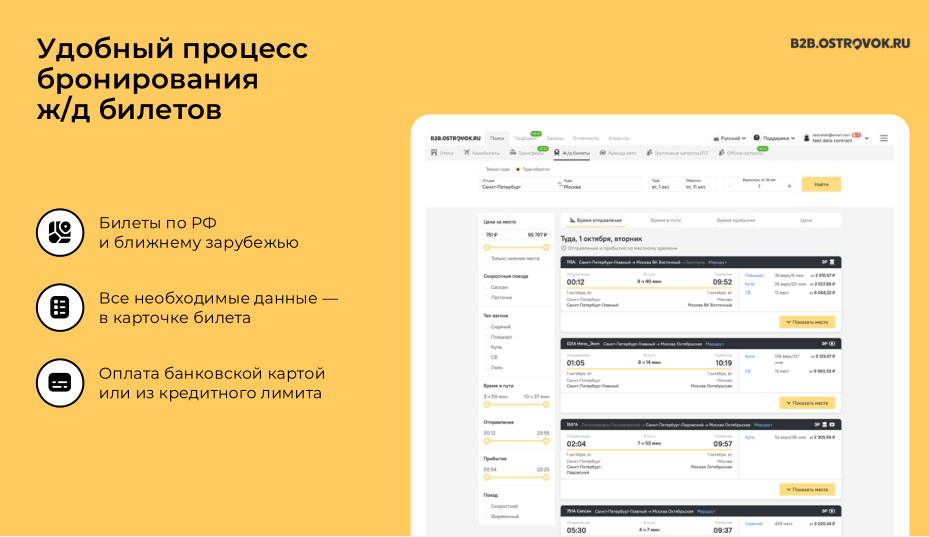This screenshot has height=537, width=929.
Task: Click left handle of Отправление time slider
Action: [x=487, y=441]
